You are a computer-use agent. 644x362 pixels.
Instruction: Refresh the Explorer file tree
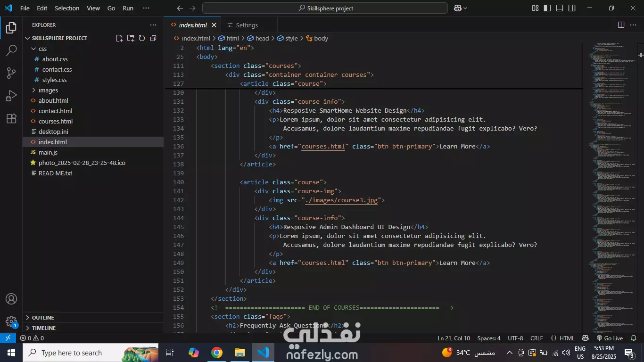coord(142,38)
